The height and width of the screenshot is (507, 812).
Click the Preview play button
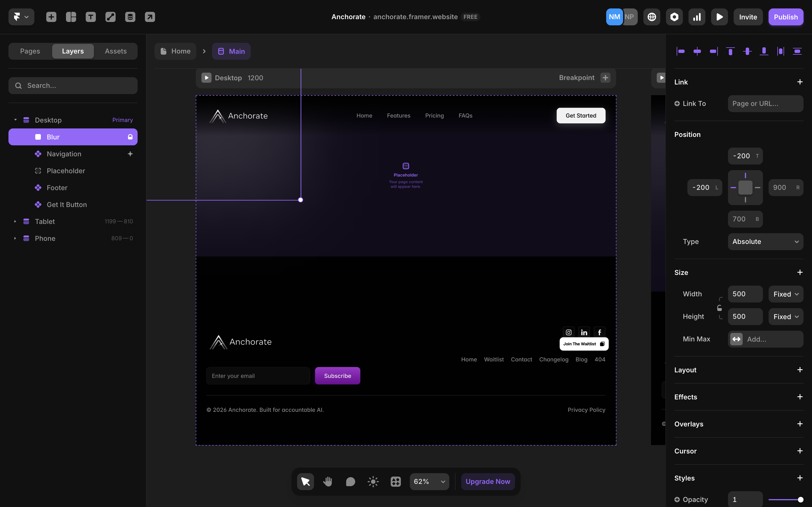pos(720,17)
